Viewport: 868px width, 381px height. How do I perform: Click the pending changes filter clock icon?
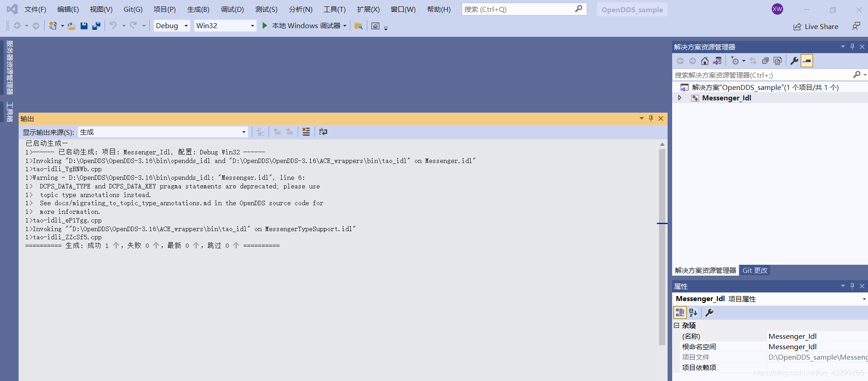point(735,61)
